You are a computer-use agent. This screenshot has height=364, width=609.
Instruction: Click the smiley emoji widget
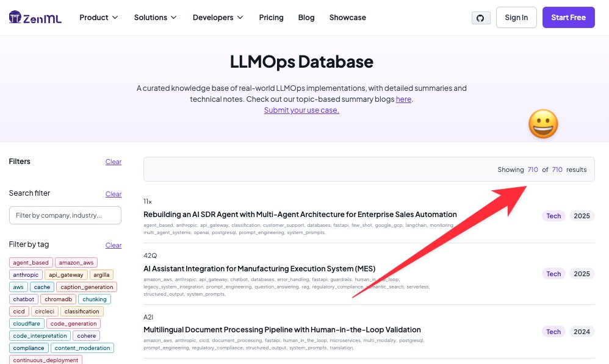click(x=543, y=124)
